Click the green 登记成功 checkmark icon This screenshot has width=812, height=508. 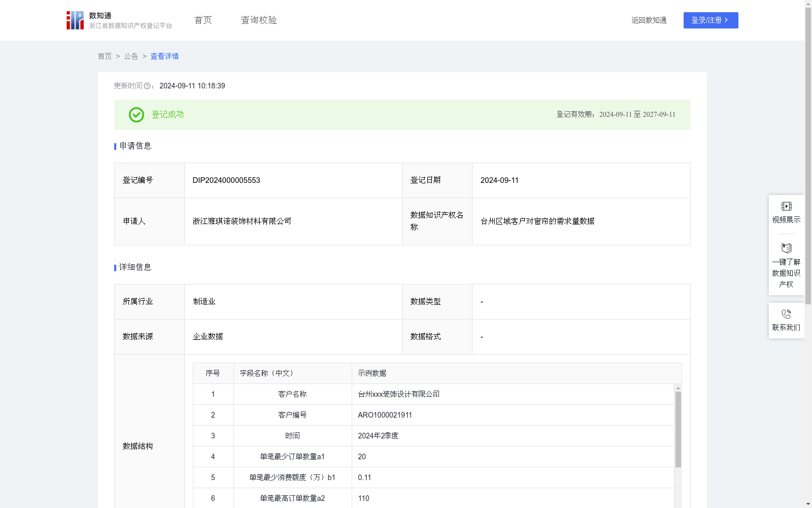136,115
